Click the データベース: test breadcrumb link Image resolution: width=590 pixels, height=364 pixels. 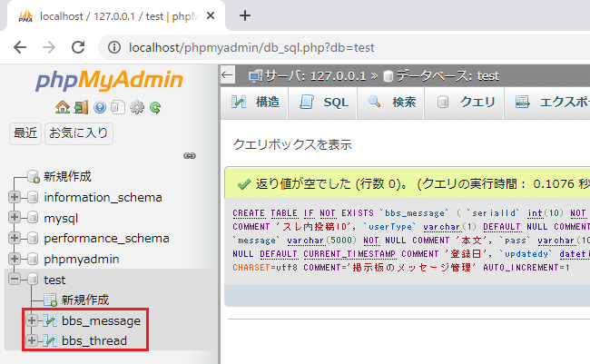447,76
